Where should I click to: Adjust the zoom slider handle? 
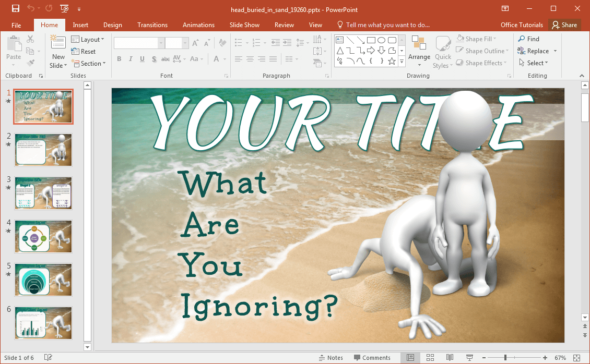(x=505, y=358)
